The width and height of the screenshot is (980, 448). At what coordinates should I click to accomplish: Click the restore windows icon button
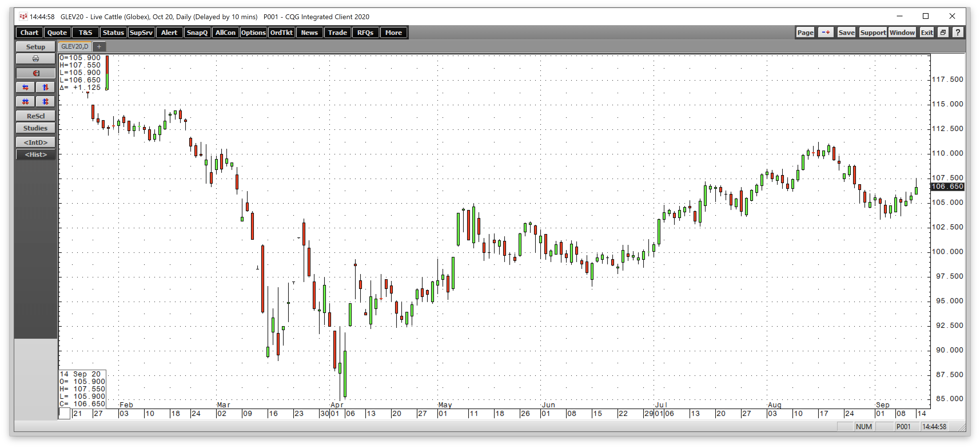point(943,33)
